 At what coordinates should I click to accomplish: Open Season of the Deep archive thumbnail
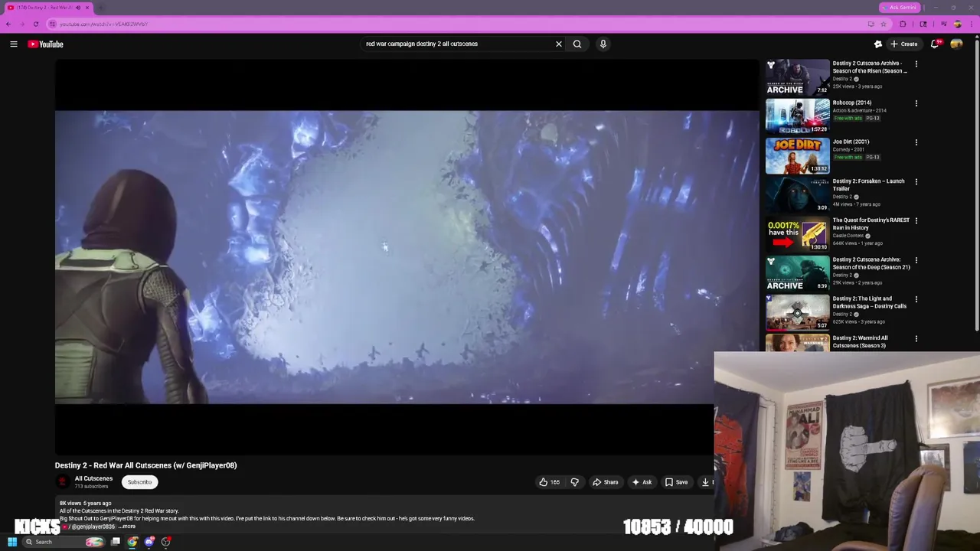coord(798,273)
